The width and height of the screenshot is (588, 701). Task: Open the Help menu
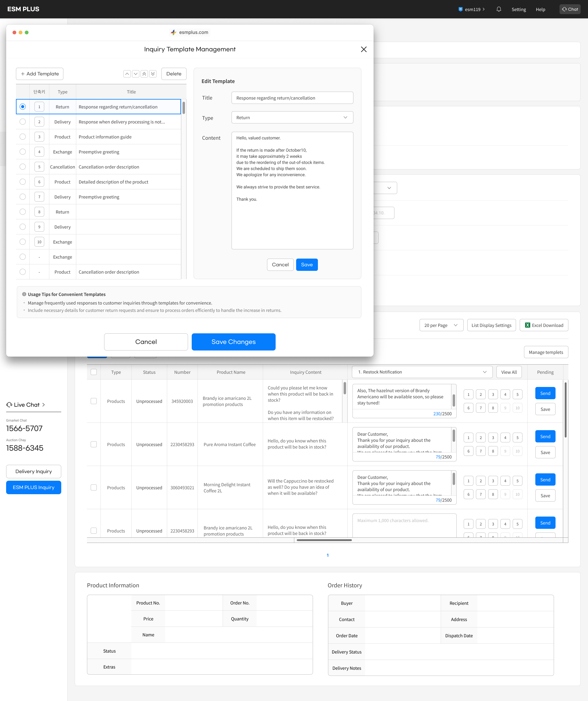(x=540, y=9)
